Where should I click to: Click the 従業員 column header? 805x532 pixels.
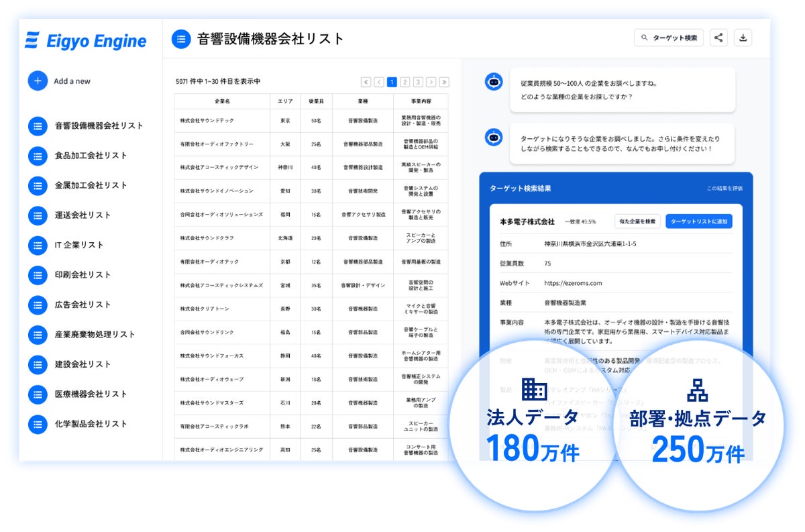pos(316,101)
